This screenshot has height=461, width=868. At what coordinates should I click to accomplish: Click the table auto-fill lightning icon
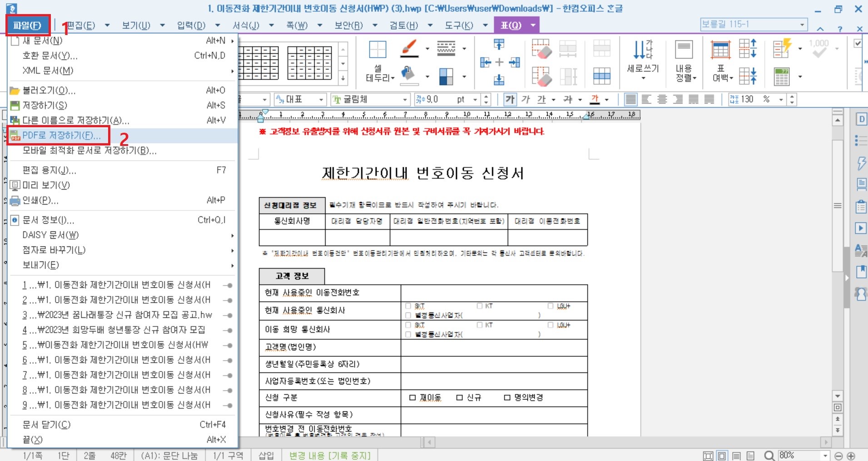783,48
